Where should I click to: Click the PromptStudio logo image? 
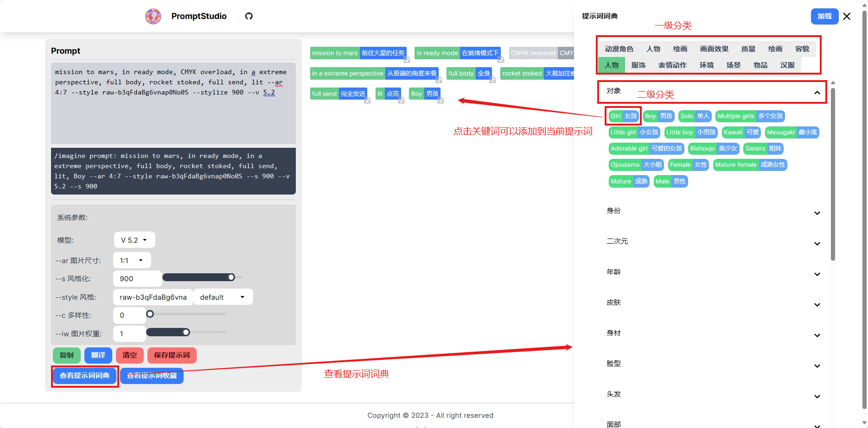(153, 16)
